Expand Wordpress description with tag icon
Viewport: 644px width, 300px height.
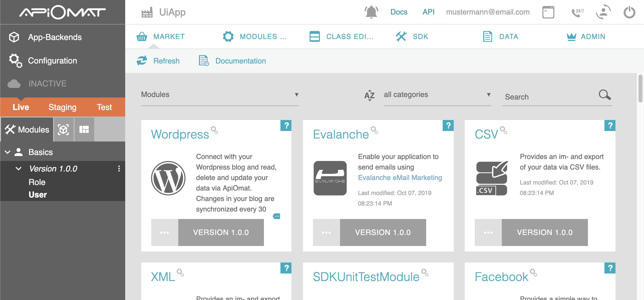coord(276,216)
